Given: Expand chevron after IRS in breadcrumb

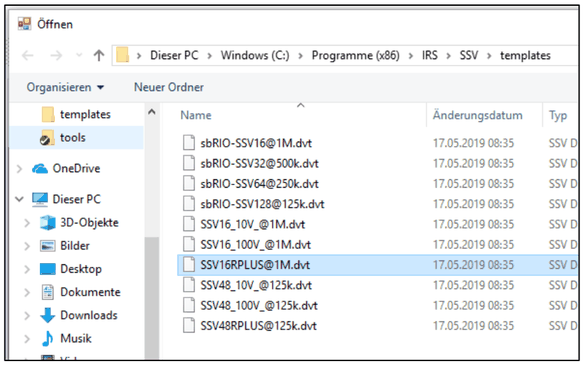Looking at the screenshot, I should click(x=448, y=56).
